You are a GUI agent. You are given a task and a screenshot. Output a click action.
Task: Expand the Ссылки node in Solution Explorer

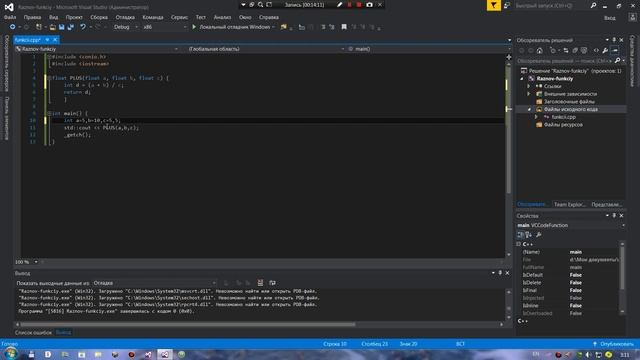pos(529,86)
